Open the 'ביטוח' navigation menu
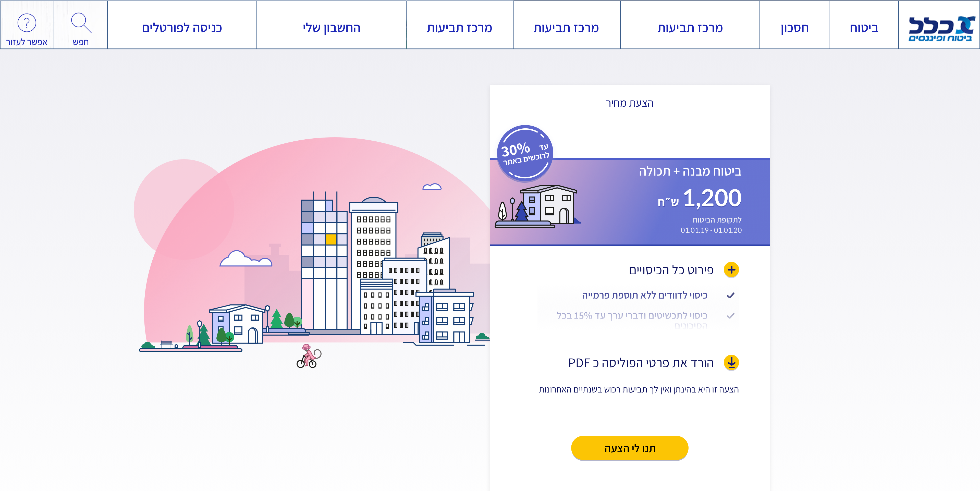 [x=864, y=28]
